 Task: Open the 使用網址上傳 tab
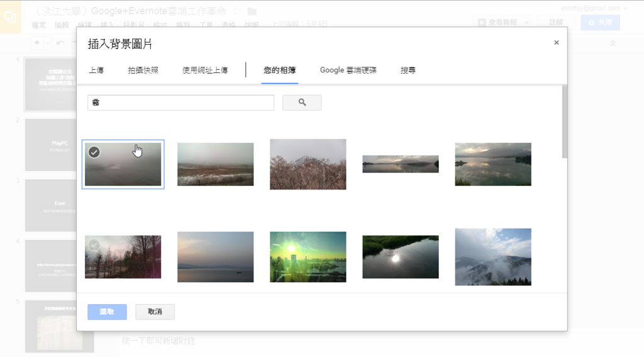point(205,71)
